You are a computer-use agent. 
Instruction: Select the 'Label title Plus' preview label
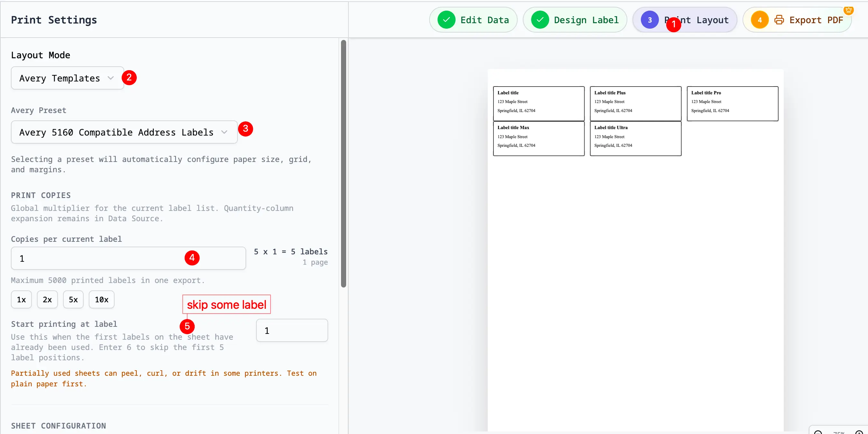click(x=635, y=104)
